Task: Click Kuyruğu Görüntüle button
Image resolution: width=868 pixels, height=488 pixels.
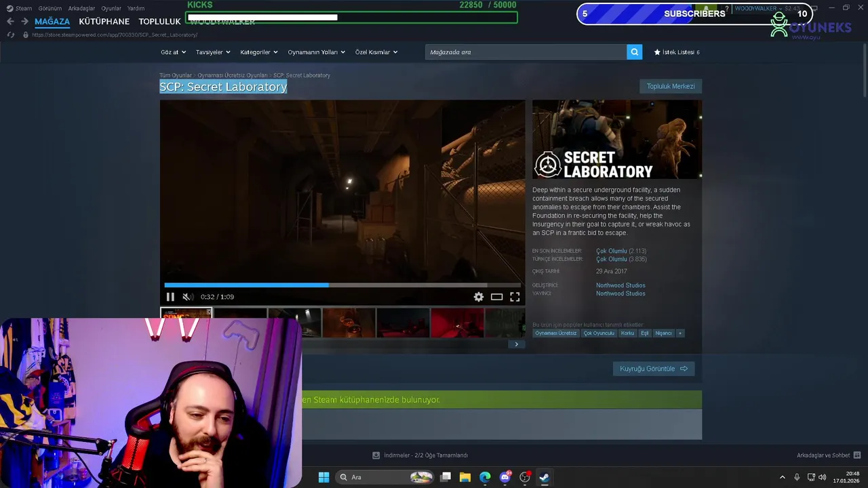Action: tap(654, 369)
